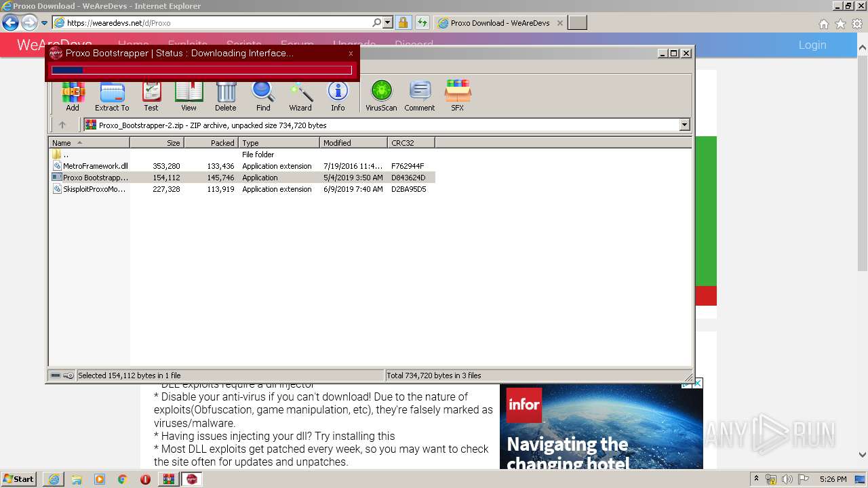868x488 pixels.
Task: Click CRC32 value D2BA95D5
Action: tap(408, 189)
